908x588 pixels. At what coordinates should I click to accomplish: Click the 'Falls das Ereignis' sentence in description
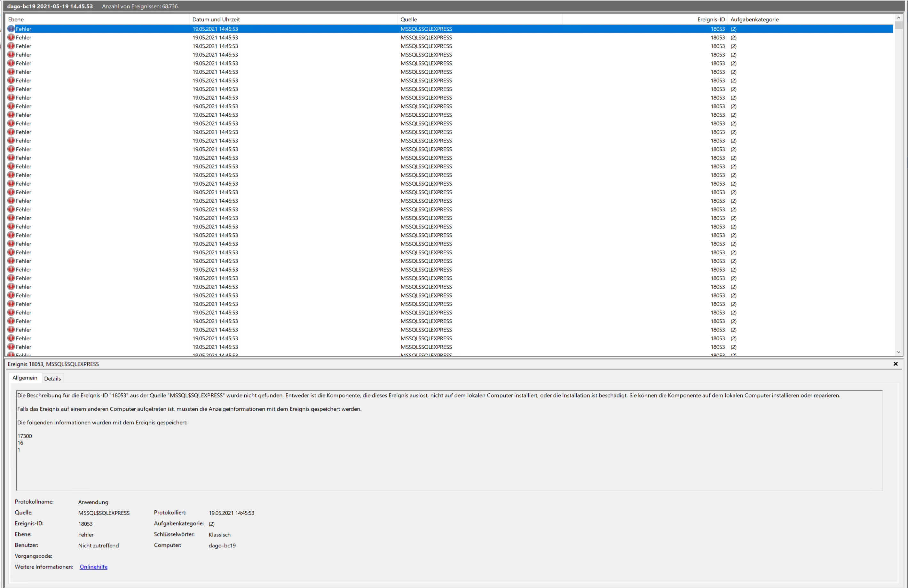[189, 409]
